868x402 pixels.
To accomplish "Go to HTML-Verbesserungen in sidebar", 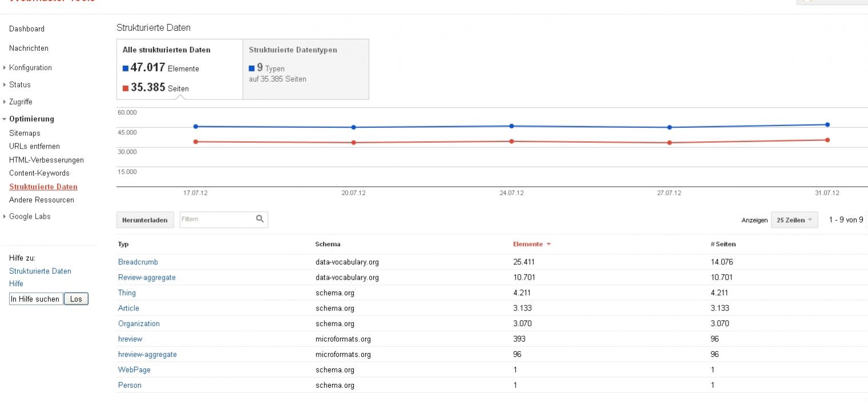I will [46, 160].
